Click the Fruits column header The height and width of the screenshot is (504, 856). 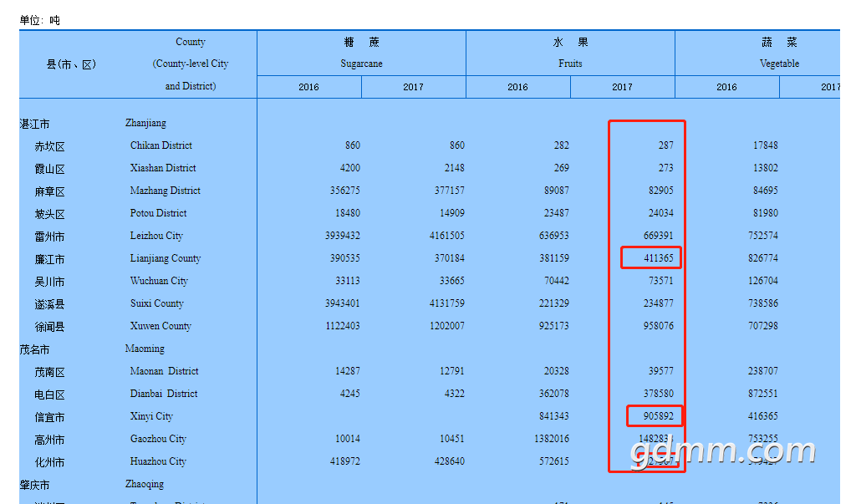[570, 53]
